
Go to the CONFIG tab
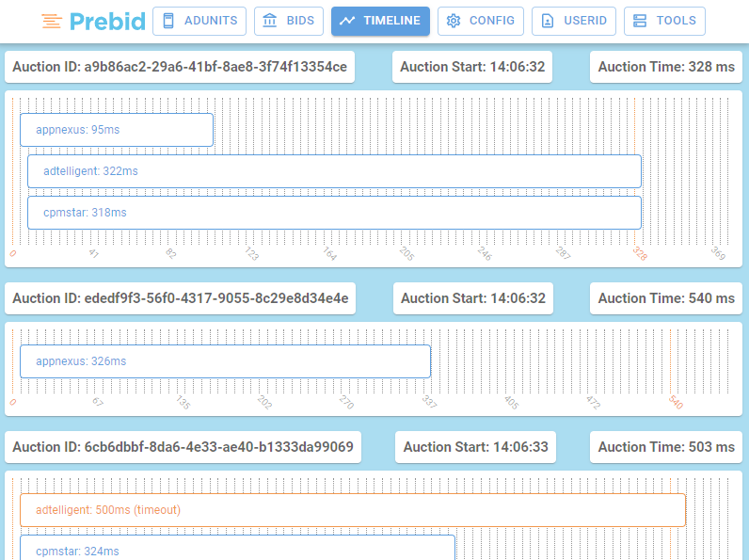[481, 21]
